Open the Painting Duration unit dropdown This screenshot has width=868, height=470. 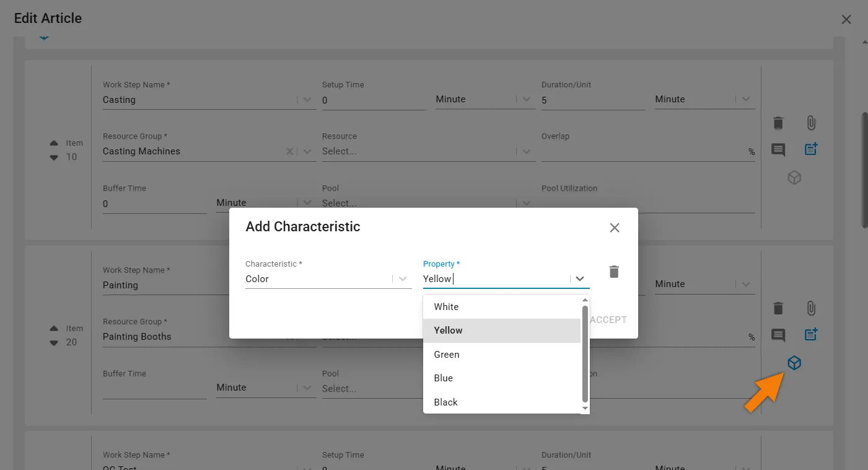pos(746,284)
